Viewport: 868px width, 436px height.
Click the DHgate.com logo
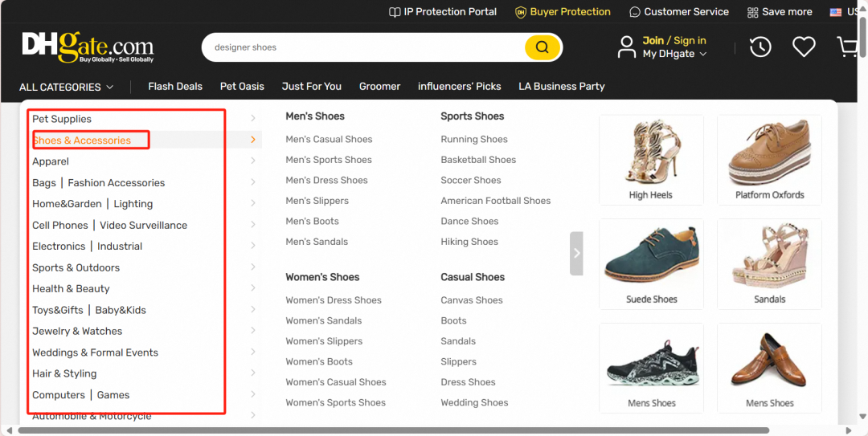coord(88,47)
